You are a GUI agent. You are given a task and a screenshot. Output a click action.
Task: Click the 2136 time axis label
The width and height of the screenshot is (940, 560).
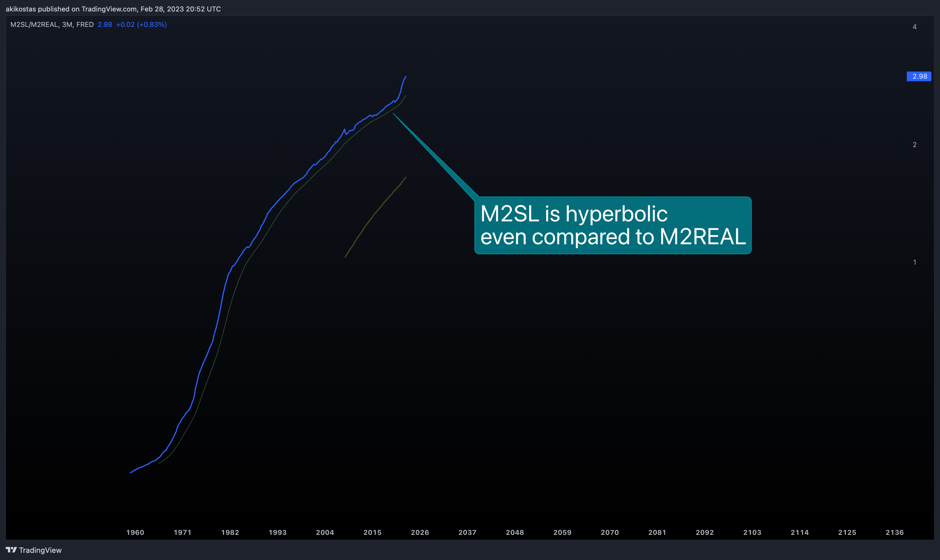pyautogui.click(x=895, y=533)
